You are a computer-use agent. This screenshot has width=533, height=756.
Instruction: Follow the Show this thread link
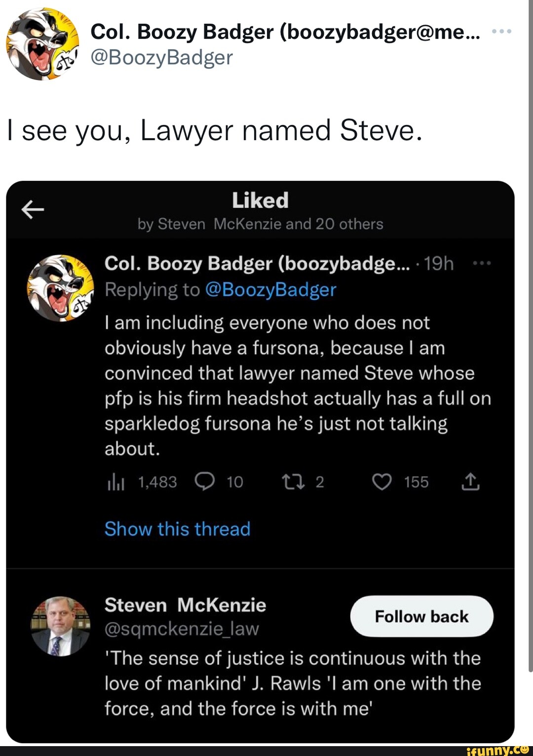coord(178,529)
